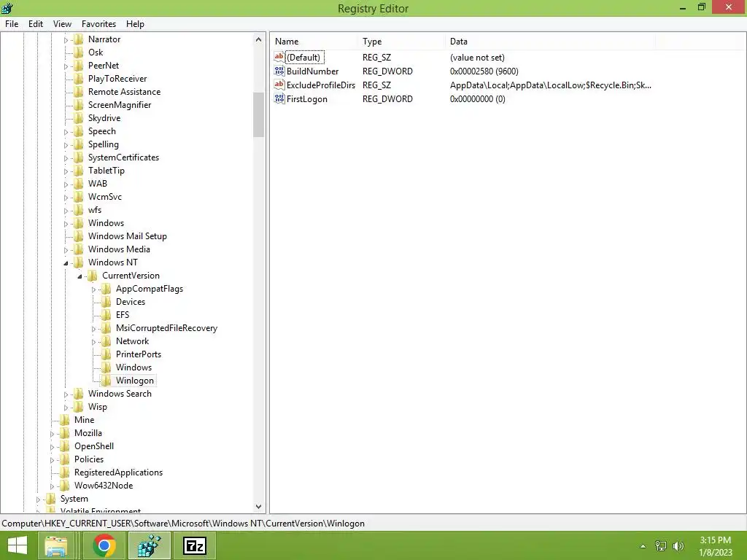Click the BuildNumber DWORD value icon
This screenshot has height=560, width=747.
[279, 71]
